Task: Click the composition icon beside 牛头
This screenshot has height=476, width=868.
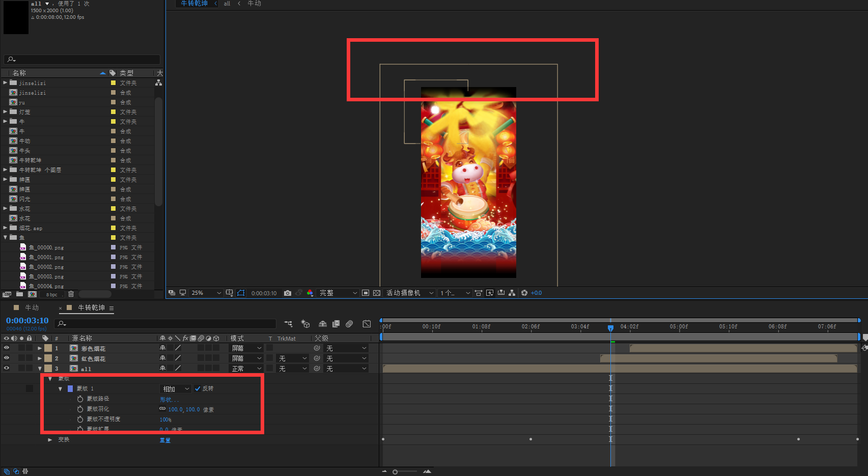Action: (x=13, y=151)
